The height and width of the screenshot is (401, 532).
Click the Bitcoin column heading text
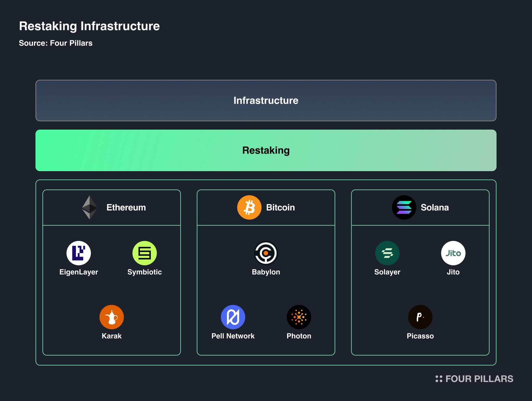[280, 207]
